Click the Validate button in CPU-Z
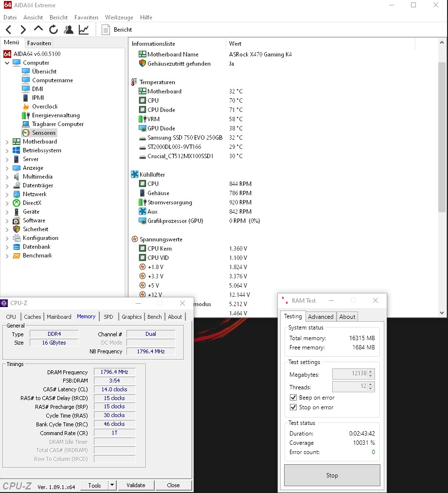 (x=136, y=485)
